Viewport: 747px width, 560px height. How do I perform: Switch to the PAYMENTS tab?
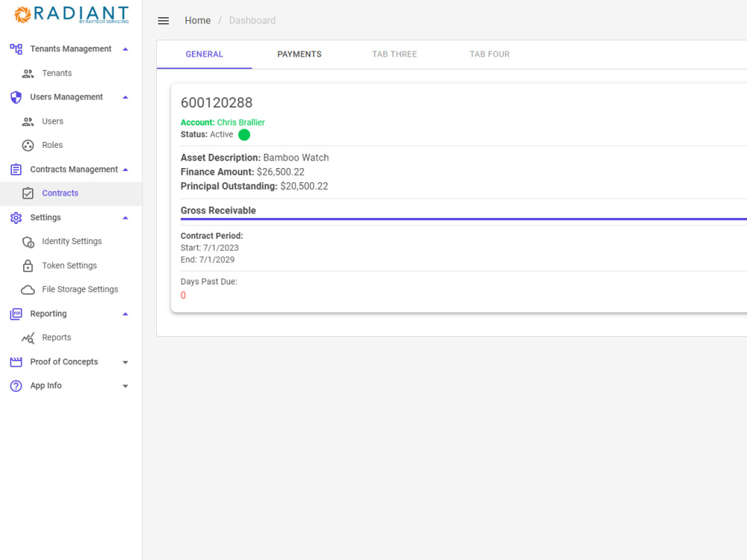click(299, 54)
